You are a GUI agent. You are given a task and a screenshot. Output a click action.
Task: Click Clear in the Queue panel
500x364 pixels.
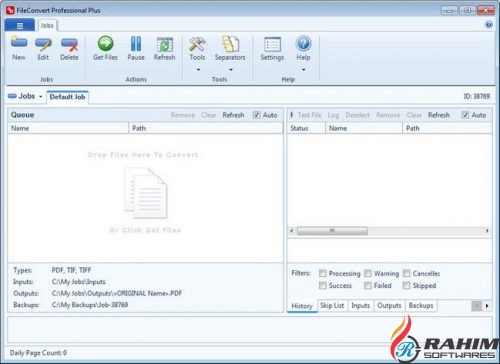pos(209,115)
